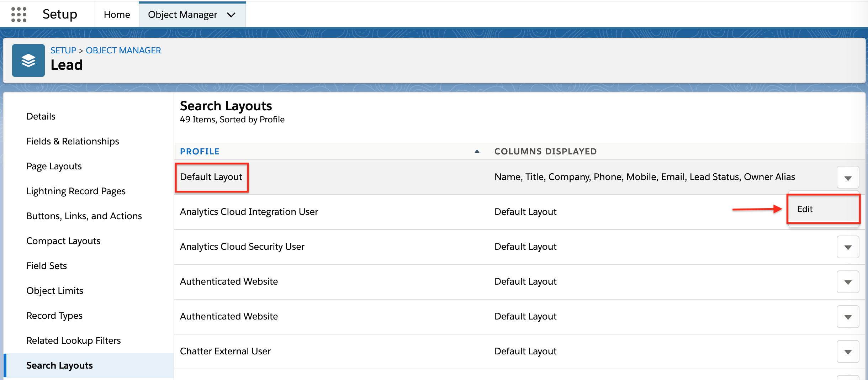
Task: Open dropdown for Analytics Cloud Security User row
Action: (x=848, y=247)
